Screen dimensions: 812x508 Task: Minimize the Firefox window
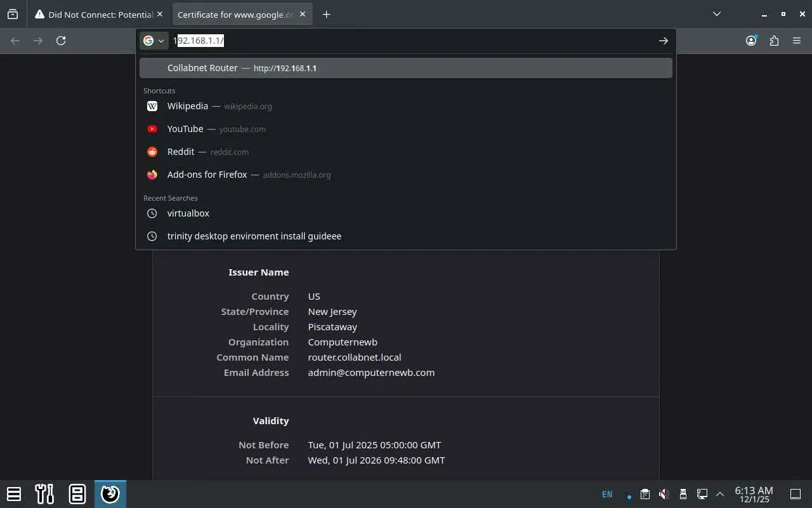click(x=765, y=14)
